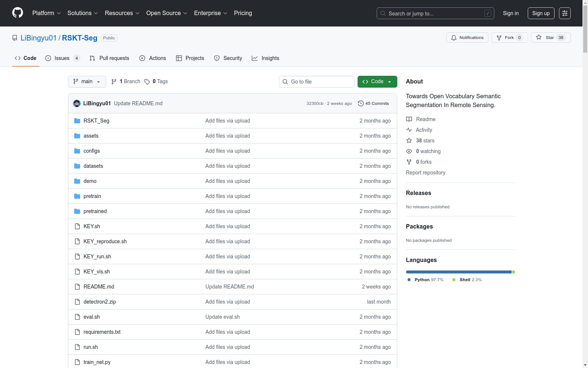Fork this repository
Screen dimensions: 588x368
(509, 38)
